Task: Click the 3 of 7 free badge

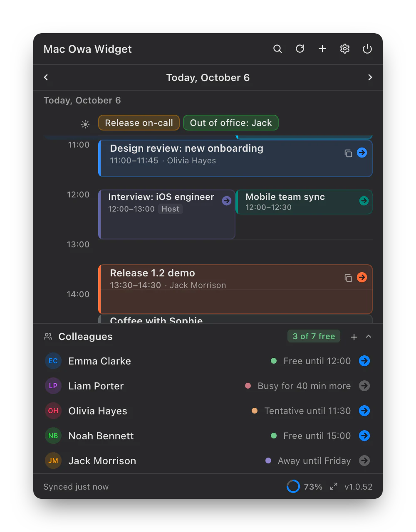Action: point(314,336)
